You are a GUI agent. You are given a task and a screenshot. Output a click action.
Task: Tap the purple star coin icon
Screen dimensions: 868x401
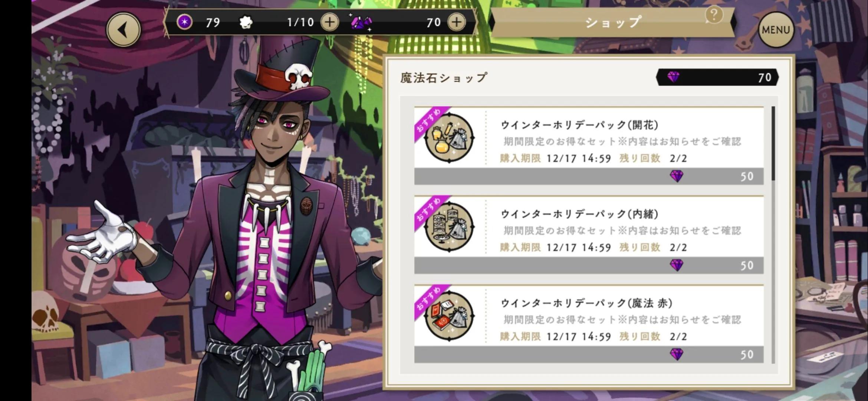pos(184,22)
